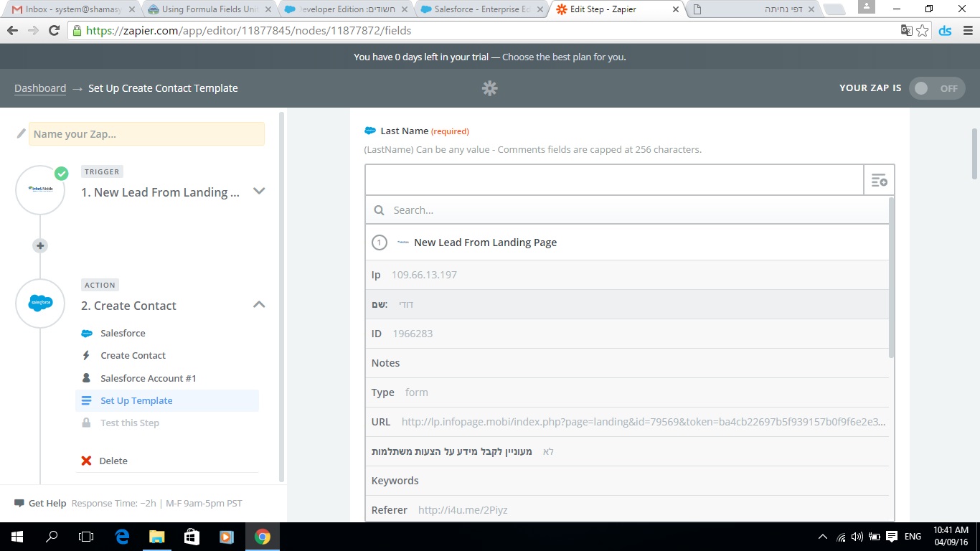
Task: Click the red X delete icon
Action: click(86, 461)
